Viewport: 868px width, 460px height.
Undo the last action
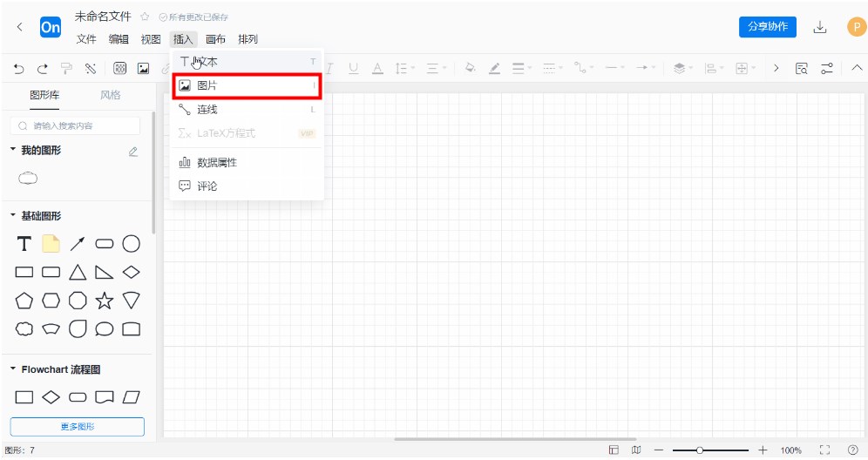[19, 69]
